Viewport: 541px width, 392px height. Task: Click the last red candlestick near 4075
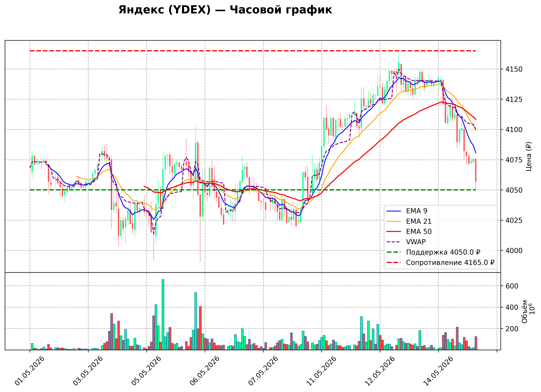pos(476,170)
